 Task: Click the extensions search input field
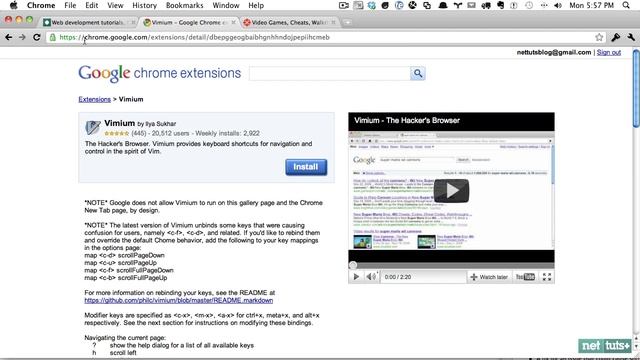click(x=329, y=73)
